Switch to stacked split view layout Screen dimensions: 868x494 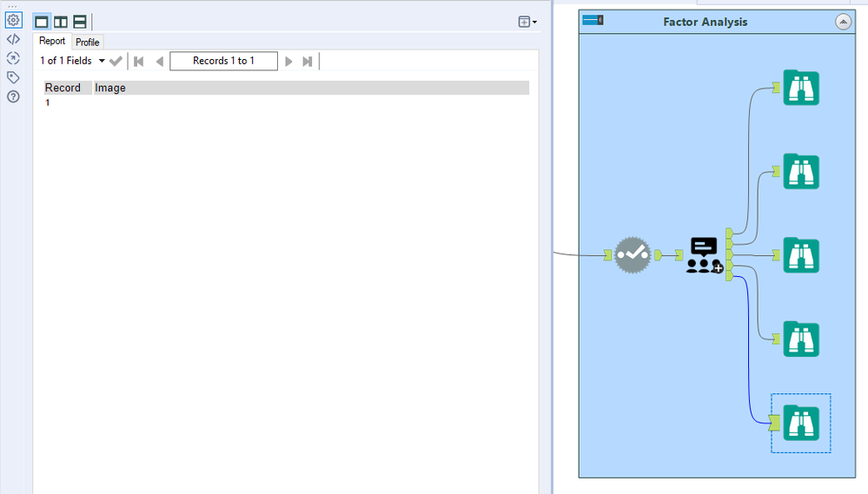(x=80, y=22)
